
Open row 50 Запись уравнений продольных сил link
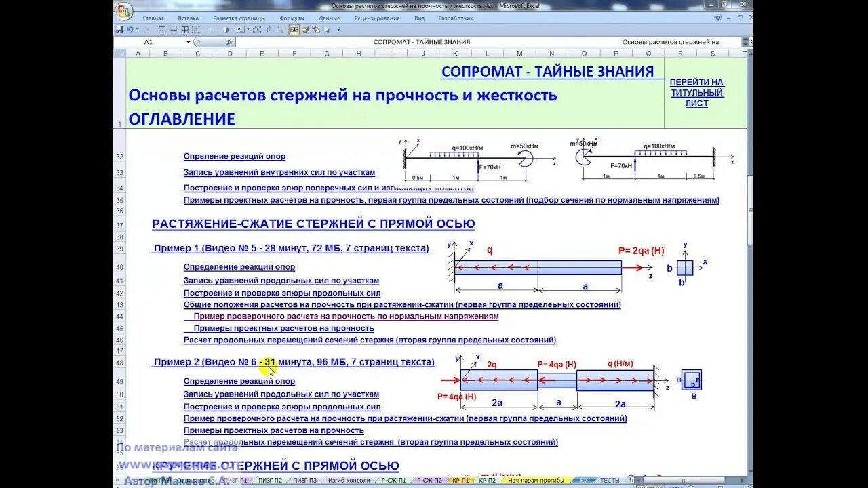(x=281, y=394)
